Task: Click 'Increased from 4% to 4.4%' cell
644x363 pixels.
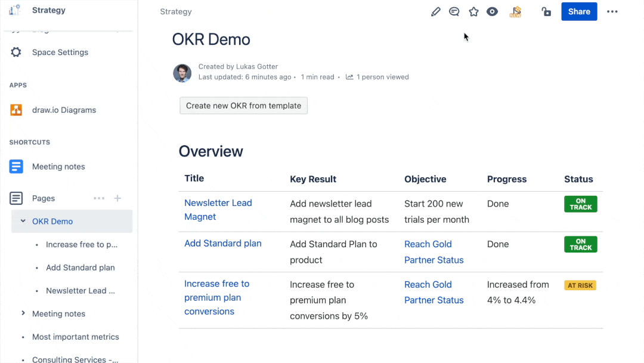Action: click(x=518, y=293)
